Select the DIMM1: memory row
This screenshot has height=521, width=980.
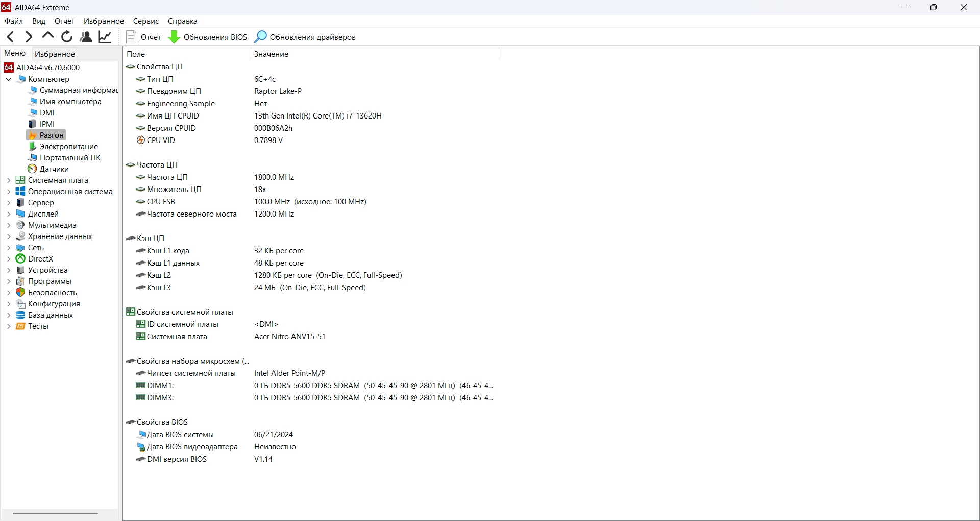click(x=312, y=386)
